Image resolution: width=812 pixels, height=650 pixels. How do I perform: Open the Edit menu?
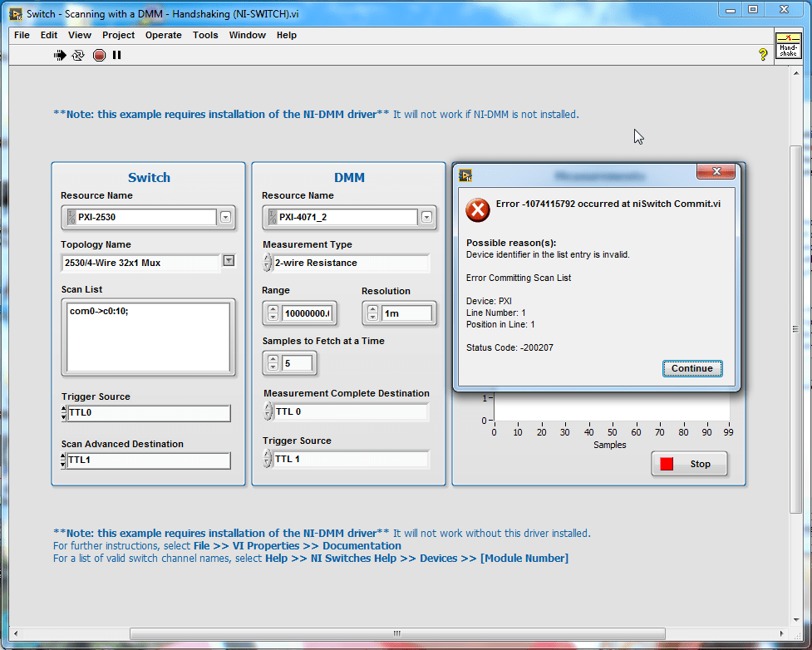49,35
